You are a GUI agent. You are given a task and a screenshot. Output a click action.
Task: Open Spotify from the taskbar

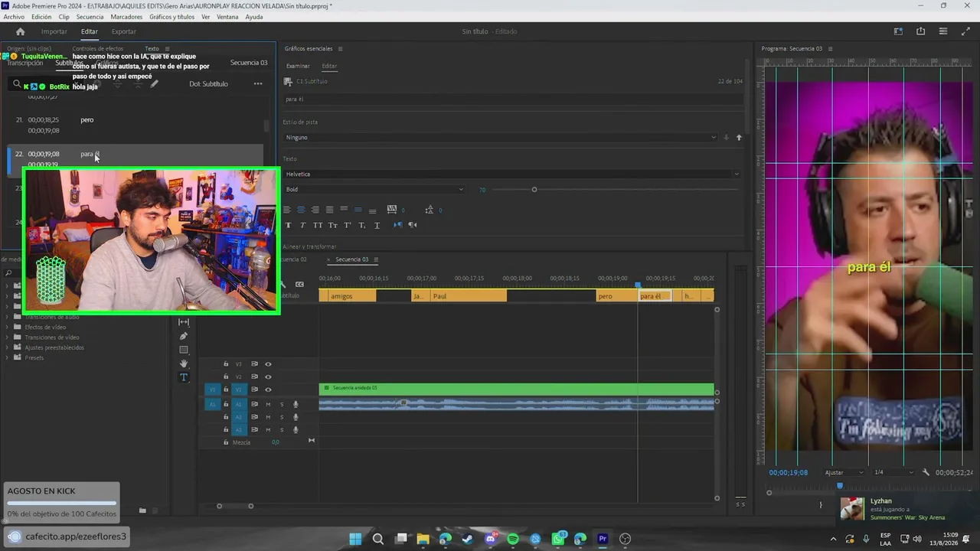[513, 539]
